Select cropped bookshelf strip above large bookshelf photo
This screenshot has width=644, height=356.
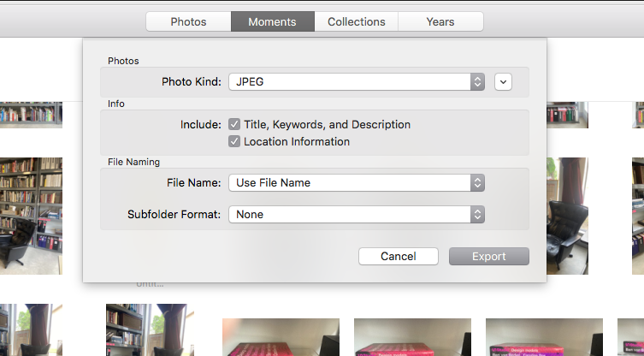point(31,115)
